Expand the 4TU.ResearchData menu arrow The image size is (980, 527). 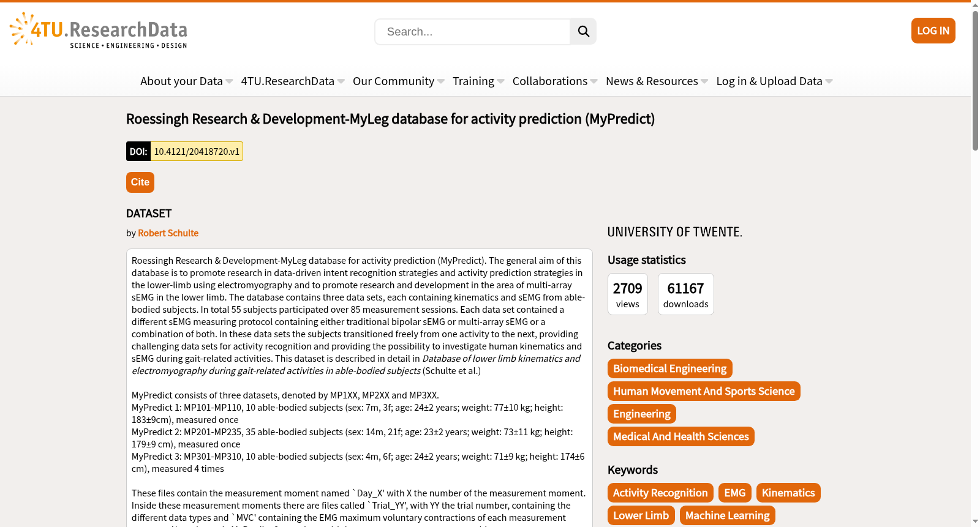(x=341, y=81)
